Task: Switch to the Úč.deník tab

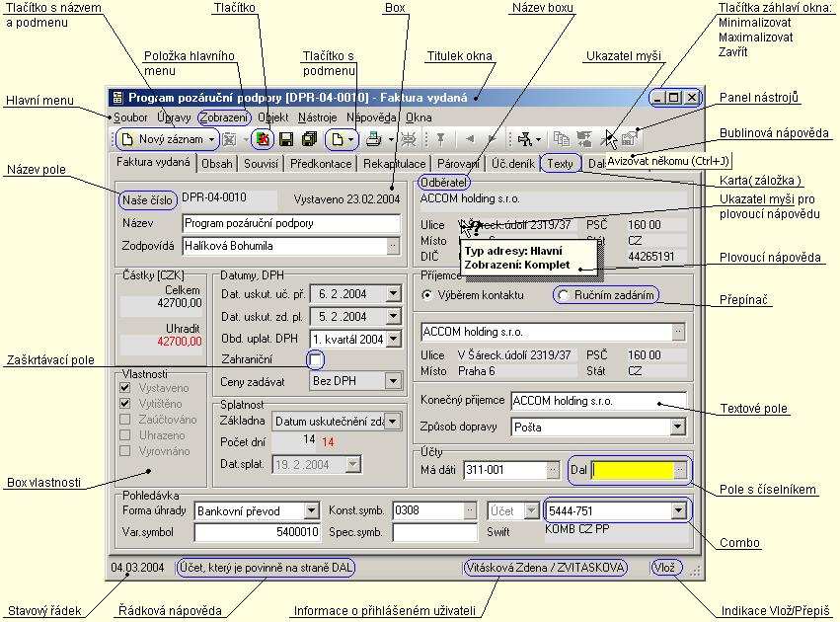Action: pos(512,164)
